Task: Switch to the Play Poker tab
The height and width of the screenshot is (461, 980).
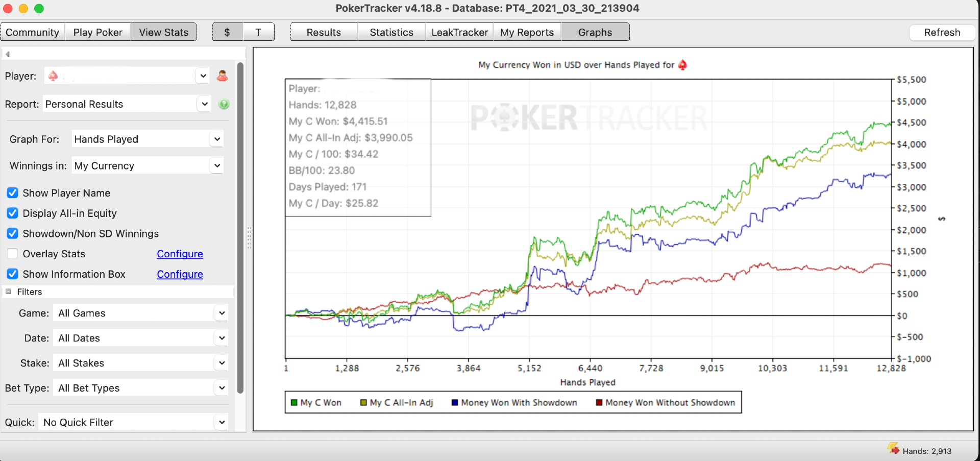Action: [98, 32]
